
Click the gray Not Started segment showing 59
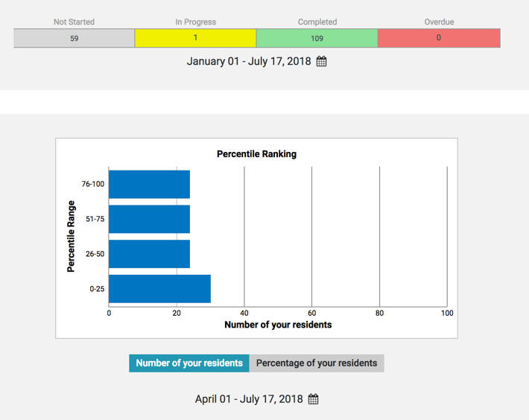pyautogui.click(x=74, y=38)
